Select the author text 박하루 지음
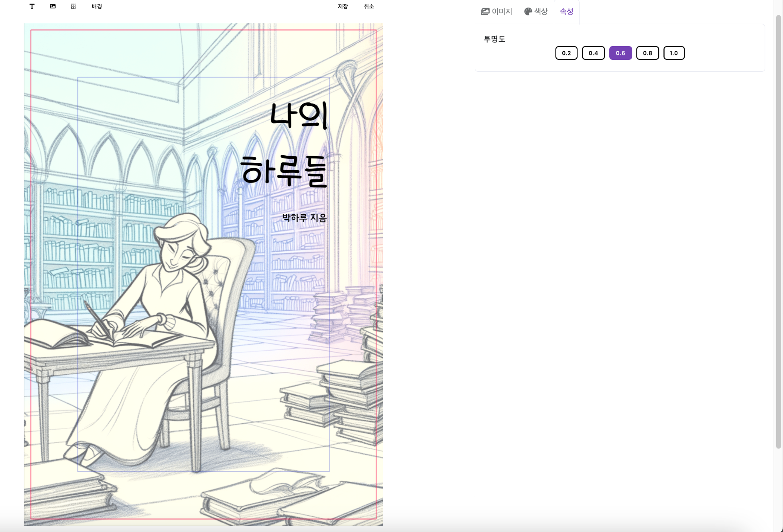 point(304,218)
